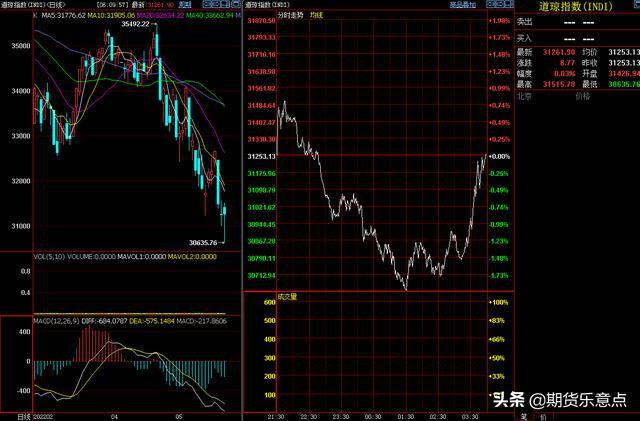The height and width of the screenshot is (421, 640).
Task: Select the 均线 average line tab
Action: click(x=288, y=16)
